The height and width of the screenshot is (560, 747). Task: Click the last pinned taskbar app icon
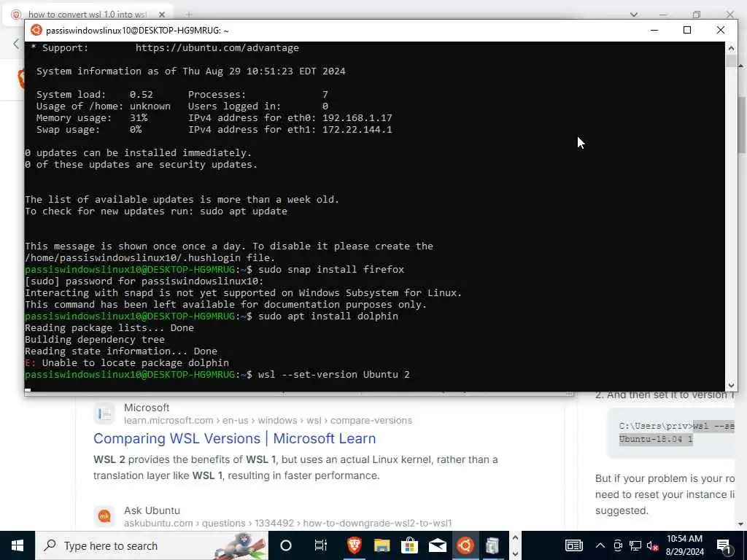click(x=492, y=545)
